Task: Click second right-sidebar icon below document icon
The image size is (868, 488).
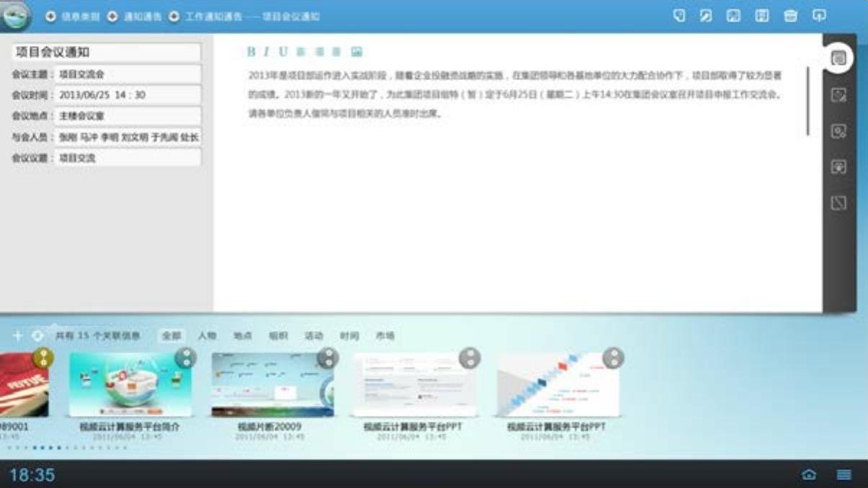Action: tap(838, 95)
